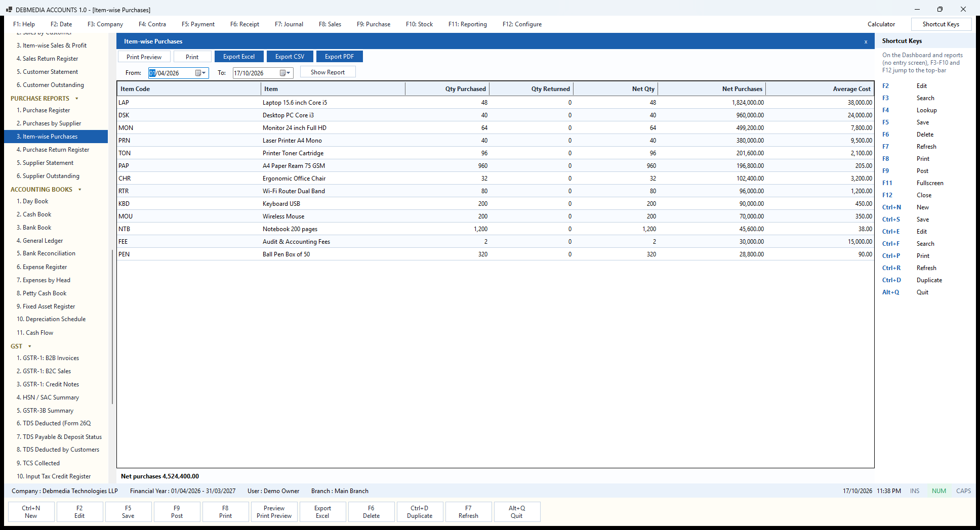Click the Print button in report toolbar
The width and height of the screenshot is (980, 530).
pyautogui.click(x=192, y=57)
